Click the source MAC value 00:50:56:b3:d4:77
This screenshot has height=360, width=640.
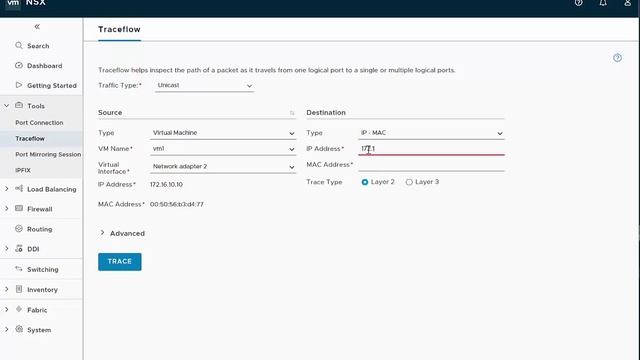click(177, 204)
